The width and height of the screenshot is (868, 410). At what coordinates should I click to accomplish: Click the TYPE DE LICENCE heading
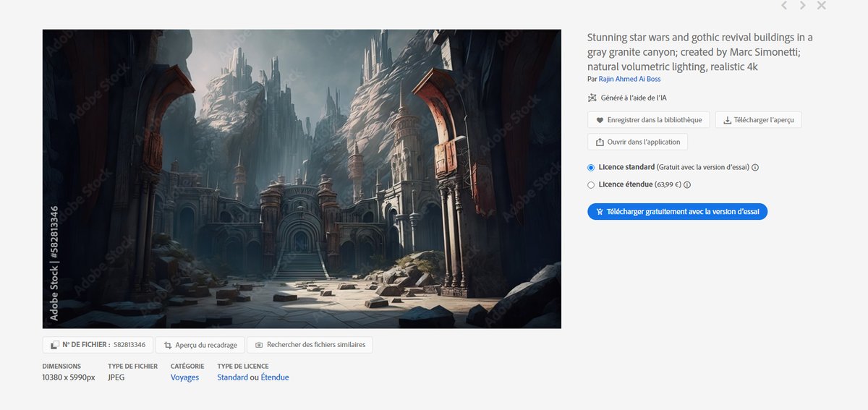(242, 367)
